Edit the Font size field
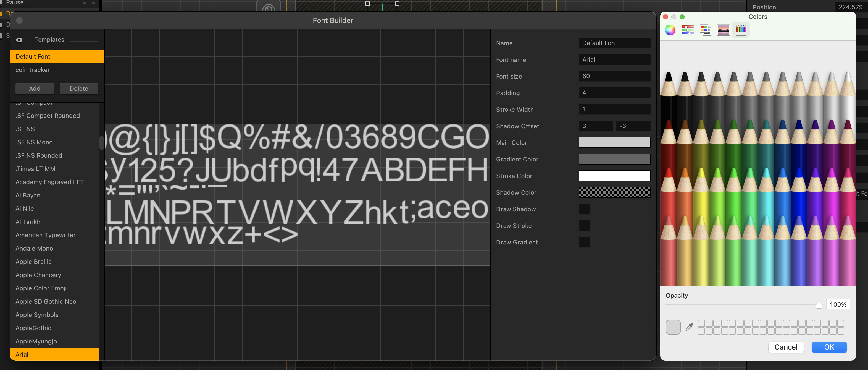The width and height of the screenshot is (868, 370). coord(615,76)
